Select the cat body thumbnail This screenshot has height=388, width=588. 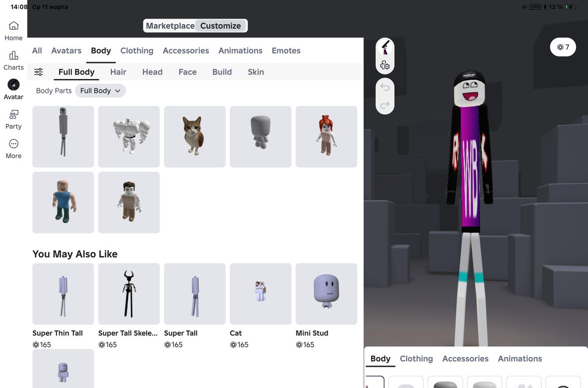coord(195,137)
